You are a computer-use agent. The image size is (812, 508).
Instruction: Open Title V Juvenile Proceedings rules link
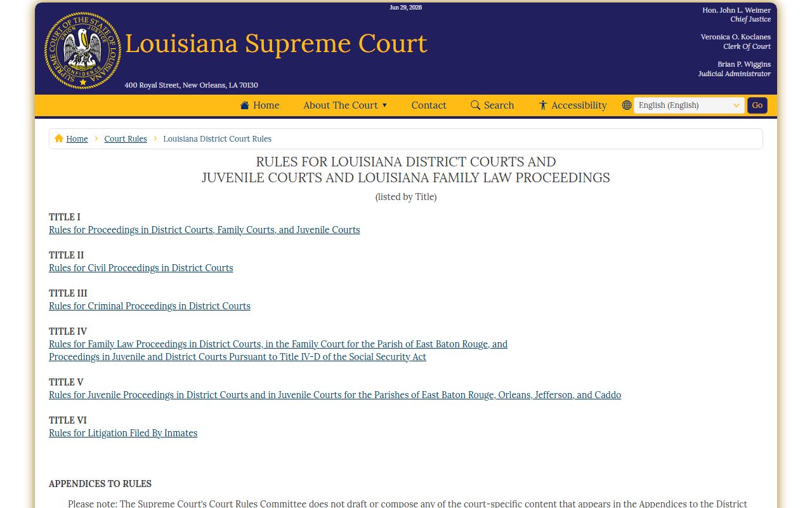tap(335, 395)
